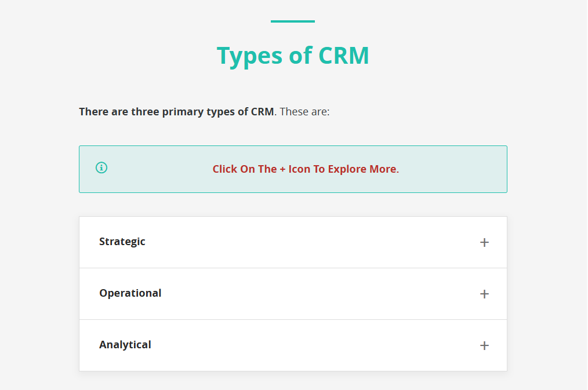
Task: Click the 'These are:' text
Action: tap(304, 111)
